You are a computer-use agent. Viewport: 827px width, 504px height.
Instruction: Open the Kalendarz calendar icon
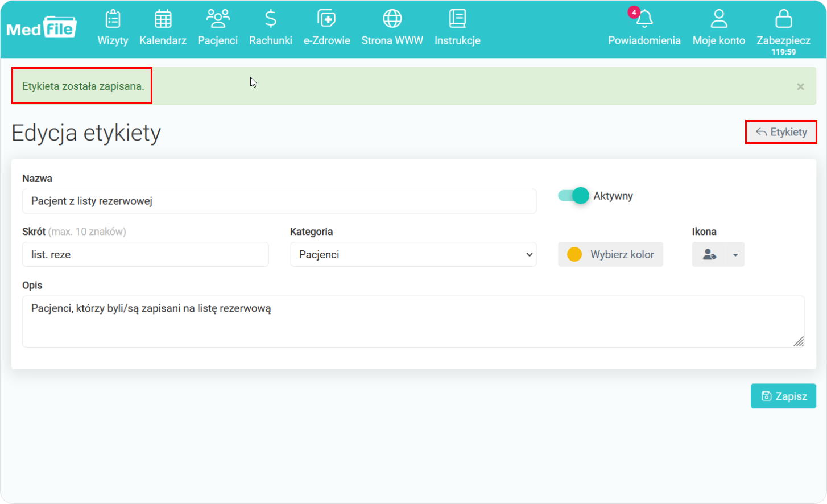point(163,19)
